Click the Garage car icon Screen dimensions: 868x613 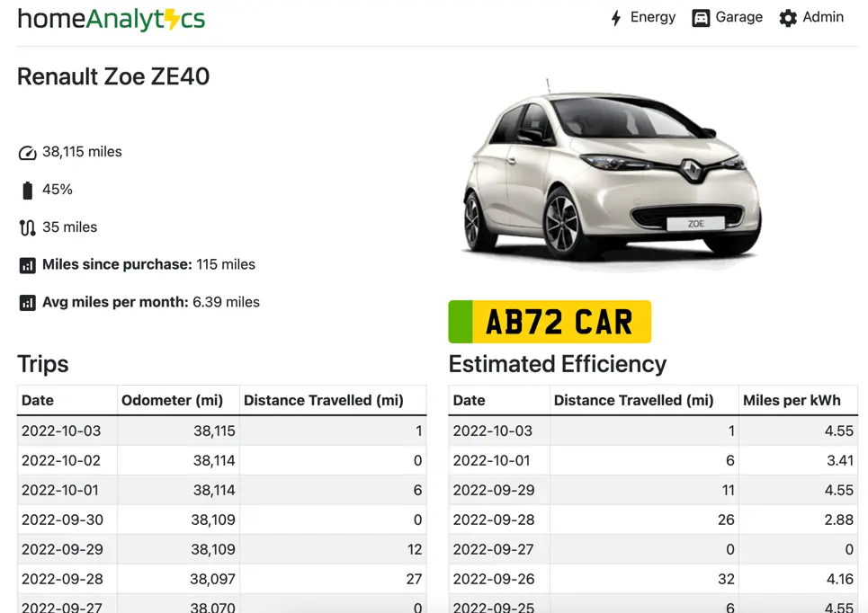click(x=701, y=18)
